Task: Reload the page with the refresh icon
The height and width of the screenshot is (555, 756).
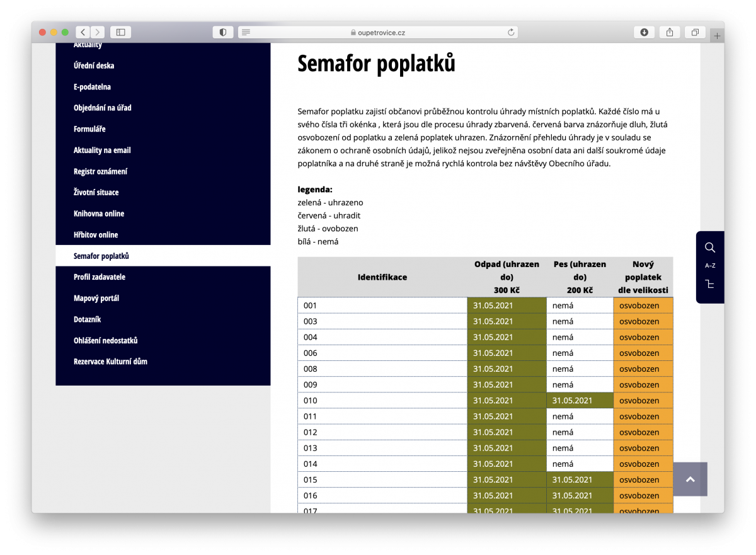Action: click(510, 32)
